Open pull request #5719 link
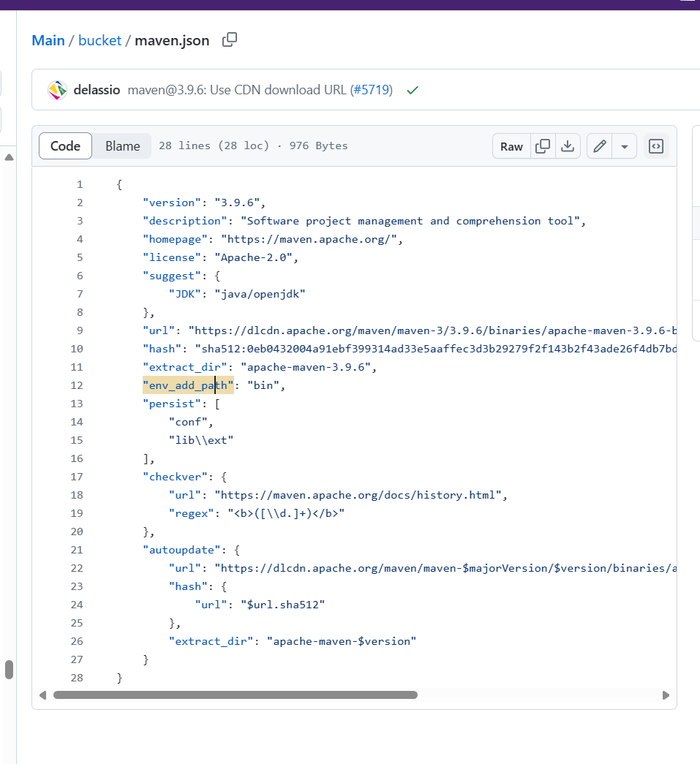Viewport: 700px width, 764px height. 371,90
